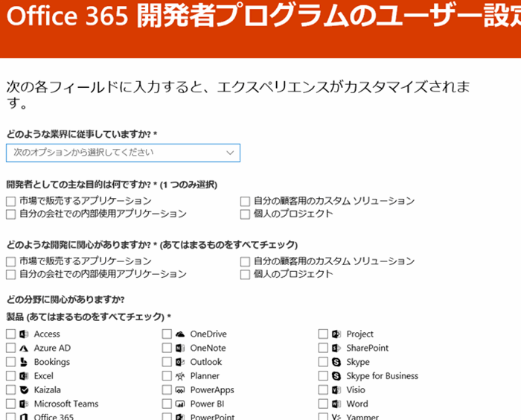The width and height of the screenshot is (521, 420).
Task: Click the Access product icon
Action: pyautogui.click(x=24, y=334)
